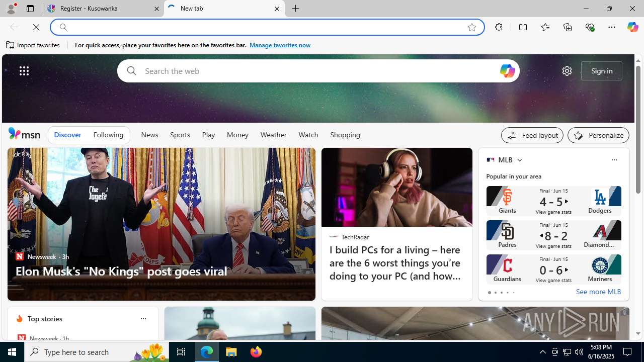
Task: Open TechRadar PC building article
Action: coord(395,263)
